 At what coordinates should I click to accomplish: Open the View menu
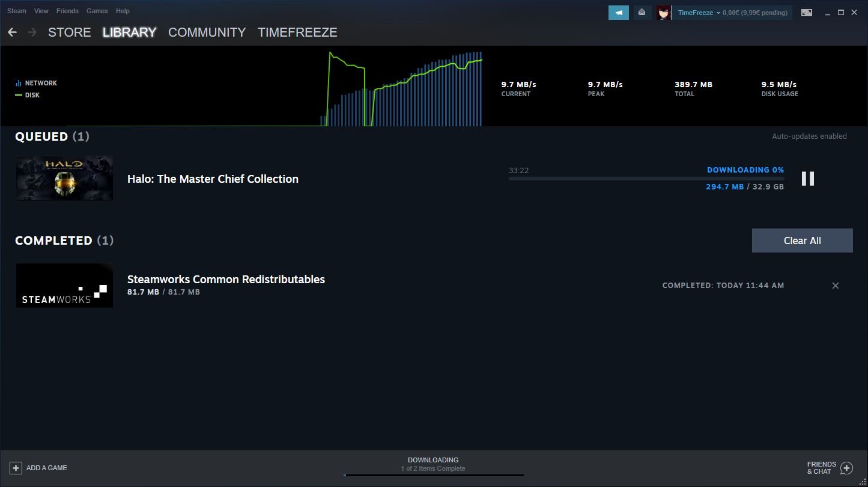41,11
